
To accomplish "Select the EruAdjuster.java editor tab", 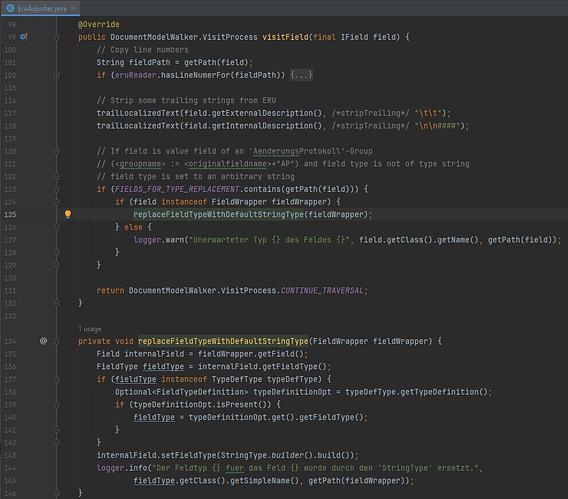I will 40,8.
